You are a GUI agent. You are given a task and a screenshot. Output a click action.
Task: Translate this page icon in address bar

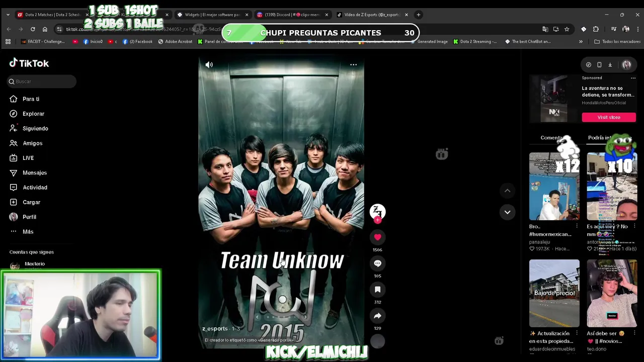tap(545, 29)
